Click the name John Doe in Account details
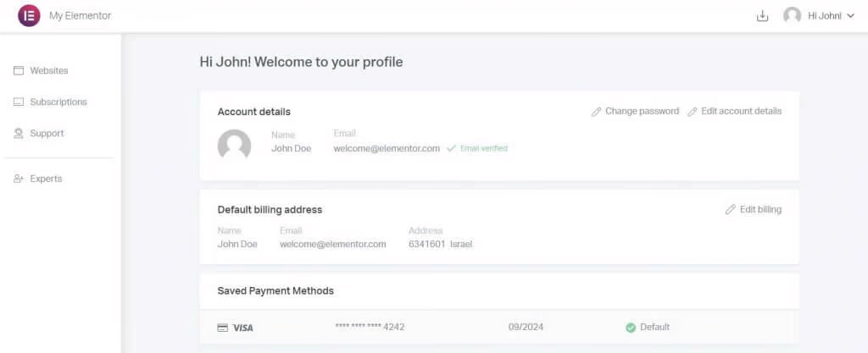The width and height of the screenshot is (868, 353). 292,149
